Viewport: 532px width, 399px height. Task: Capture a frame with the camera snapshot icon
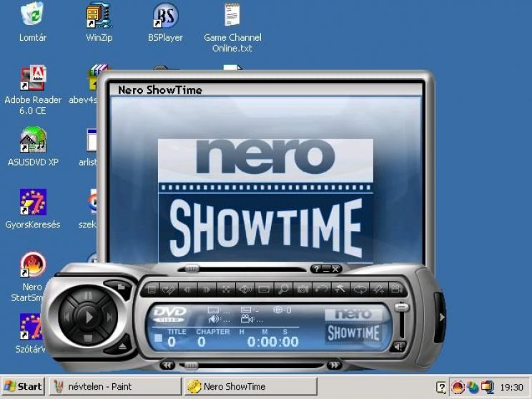tap(302, 290)
